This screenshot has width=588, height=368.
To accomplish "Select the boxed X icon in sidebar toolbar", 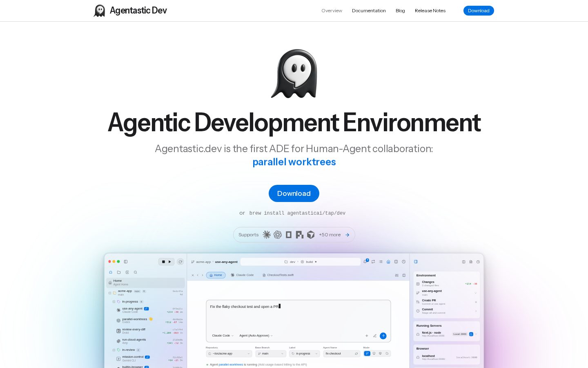I will pyautogui.click(x=127, y=272).
